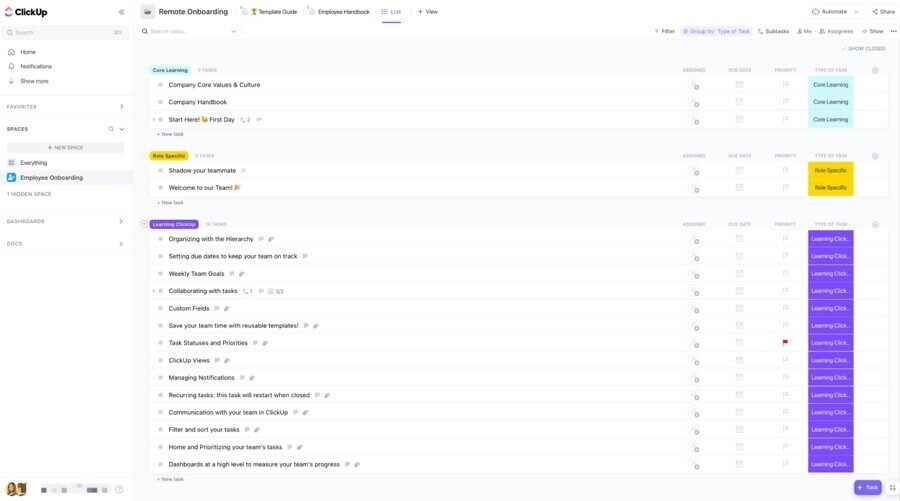
Task: Expand subtasks of Start Here! First Day
Action: coord(153,120)
